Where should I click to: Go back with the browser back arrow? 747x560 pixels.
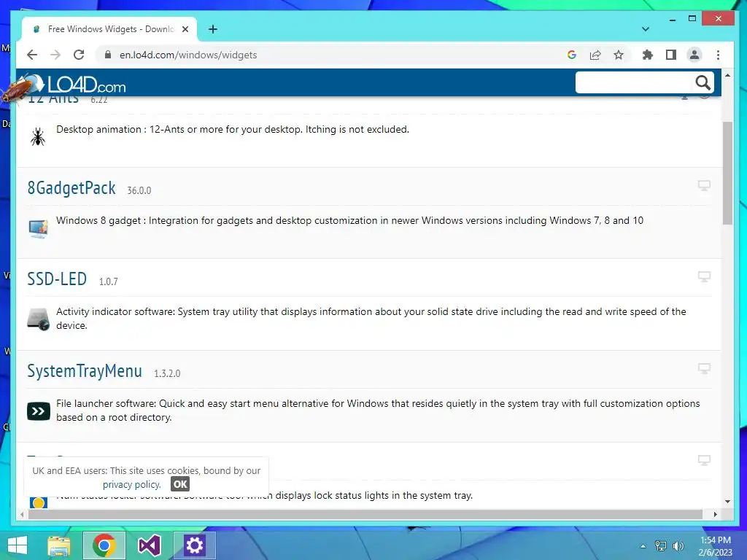tap(32, 55)
